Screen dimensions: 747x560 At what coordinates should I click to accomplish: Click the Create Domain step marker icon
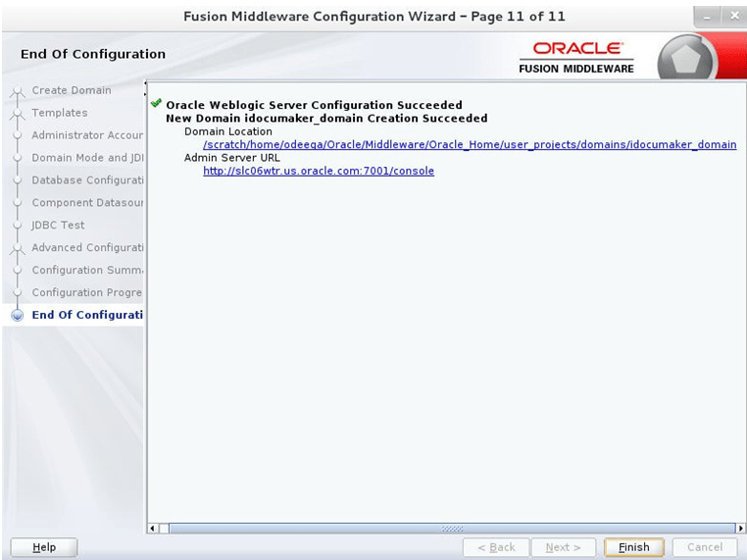[17, 91]
